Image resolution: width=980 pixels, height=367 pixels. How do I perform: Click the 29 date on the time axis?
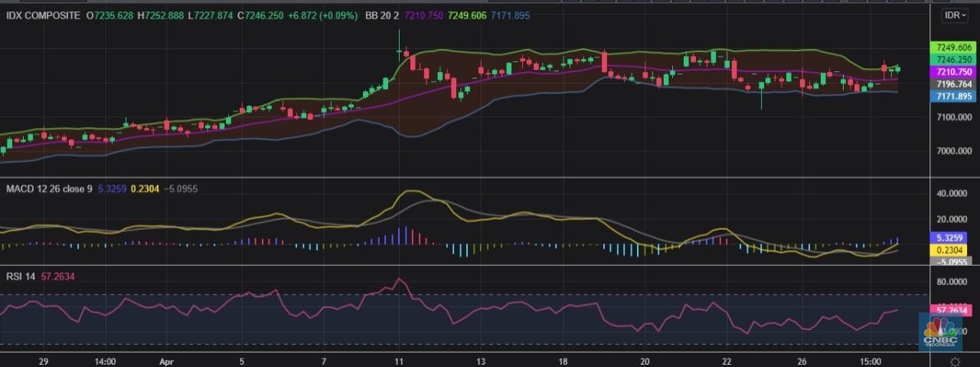click(43, 360)
